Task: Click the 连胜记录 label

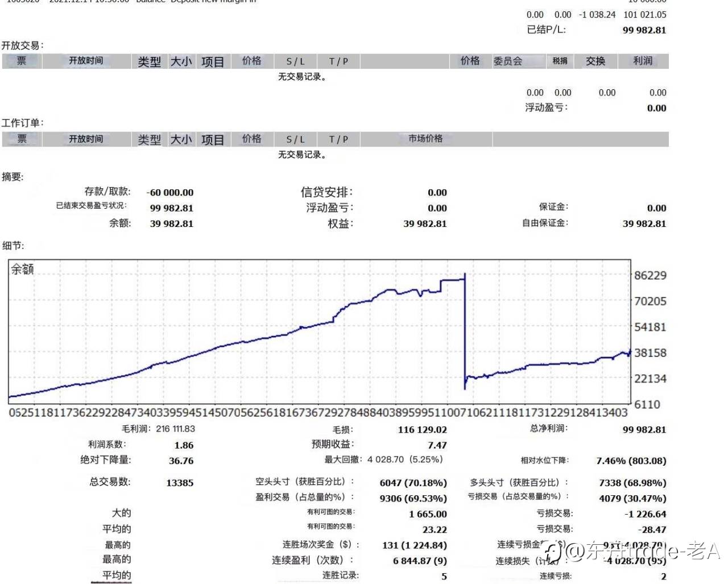Action: [x=340, y=575]
